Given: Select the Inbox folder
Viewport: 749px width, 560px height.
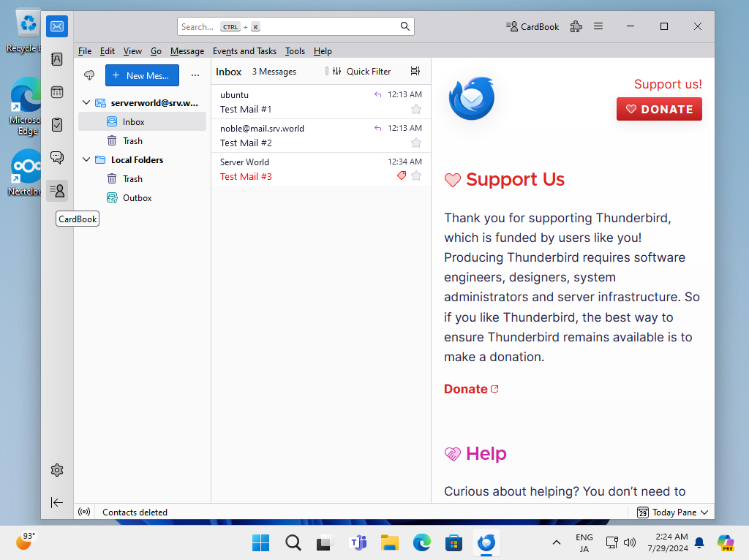Looking at the screenshot, I should pyautogui.click(x=143, y=122).
